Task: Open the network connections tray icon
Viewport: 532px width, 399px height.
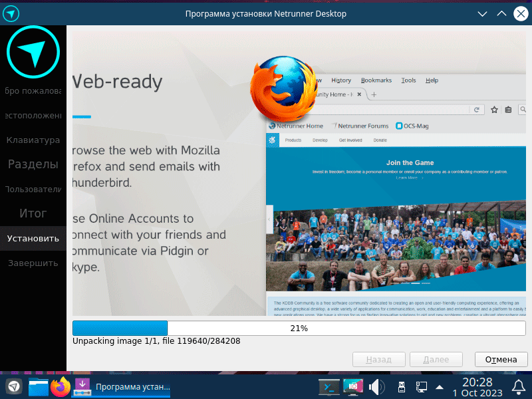Action: [x=422, y=387]
